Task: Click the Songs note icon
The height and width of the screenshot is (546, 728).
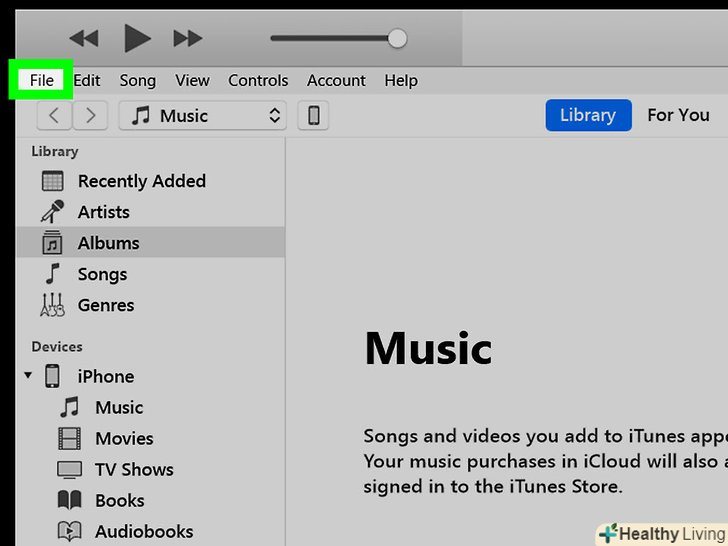Action: coord(53,273)
